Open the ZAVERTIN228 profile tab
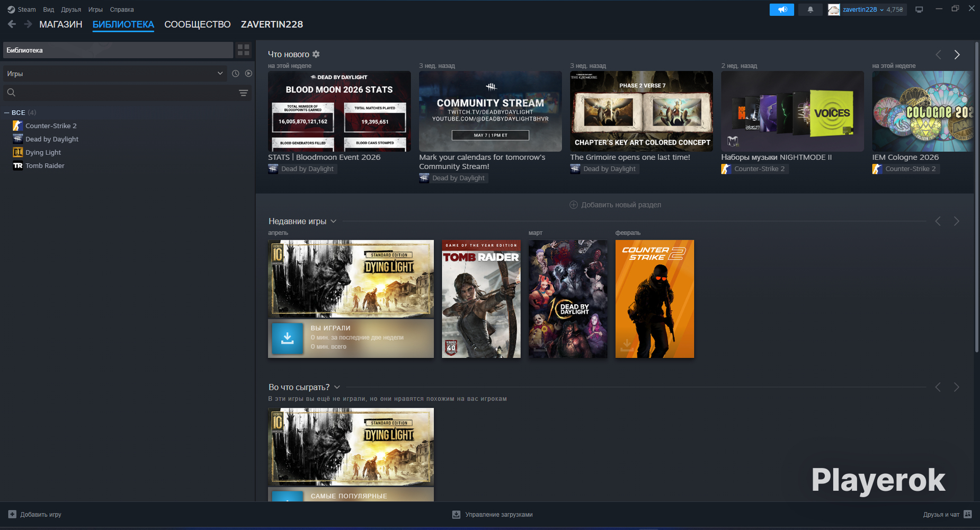Screen dimensions: 980x530 (x=272, y=24)
